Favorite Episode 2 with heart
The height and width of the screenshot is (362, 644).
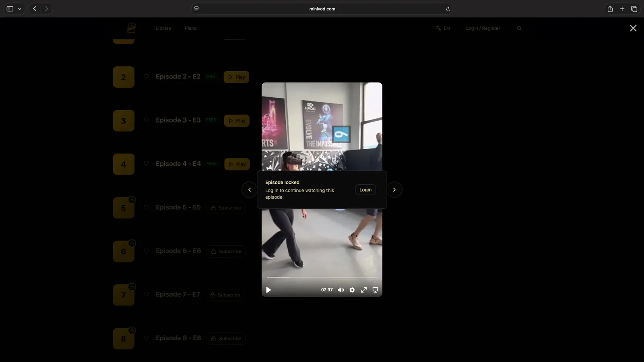147,76
